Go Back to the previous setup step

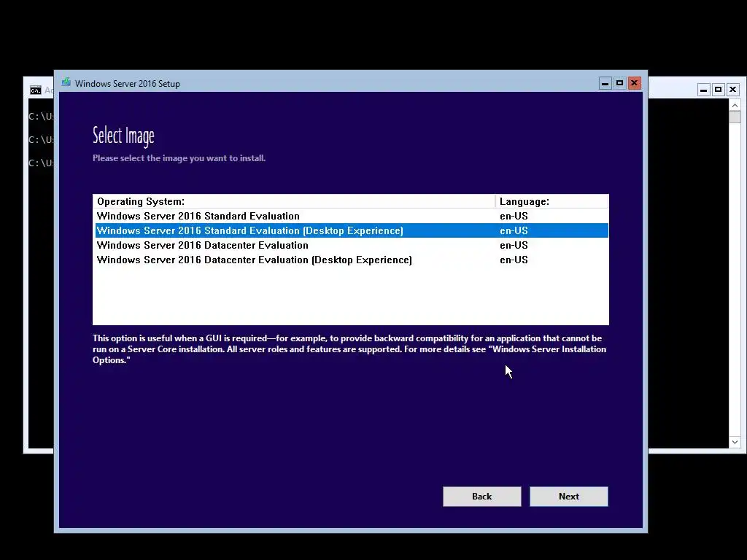[x=481, y=496]
